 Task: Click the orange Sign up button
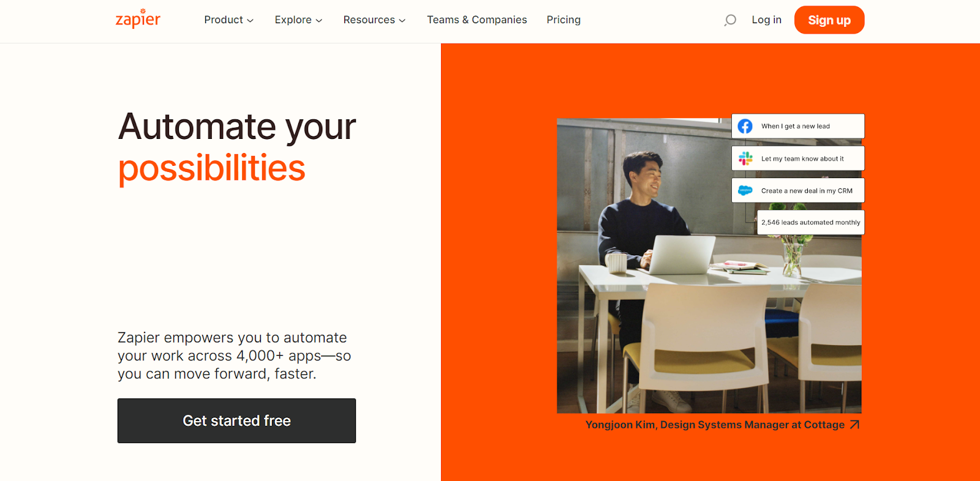pyautogui.click(x=829, y=20)
